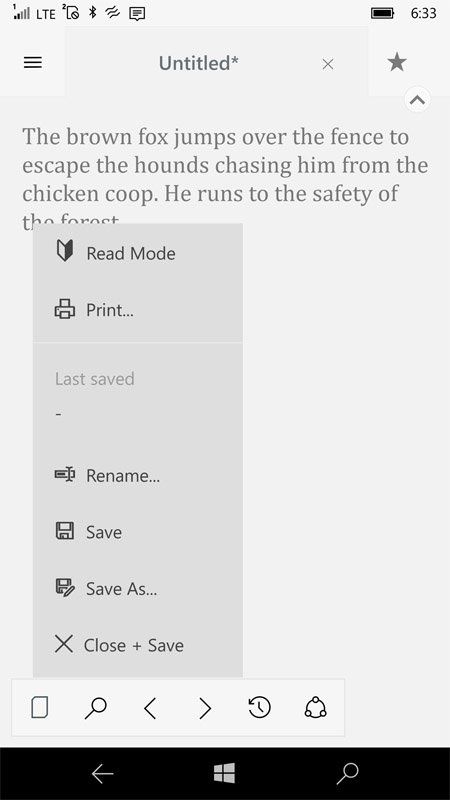Collapse the top bar with chevron up
450x800 pixels.
(417, 99)
